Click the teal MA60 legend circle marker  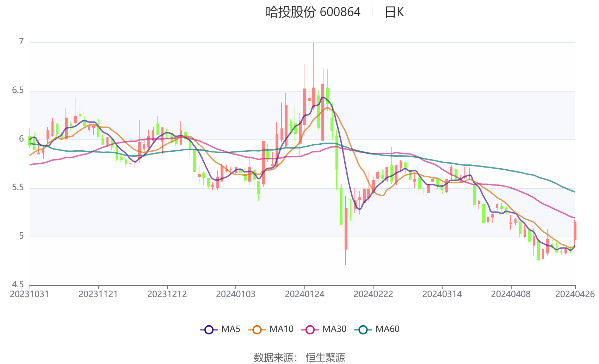coord(363,330)
